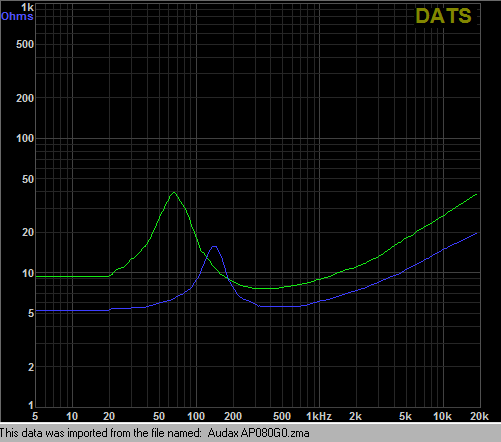Click the 1k label atop the Ohms axis
The width and height of the screenshot is (501, 442).
click(x=28, y=7)
